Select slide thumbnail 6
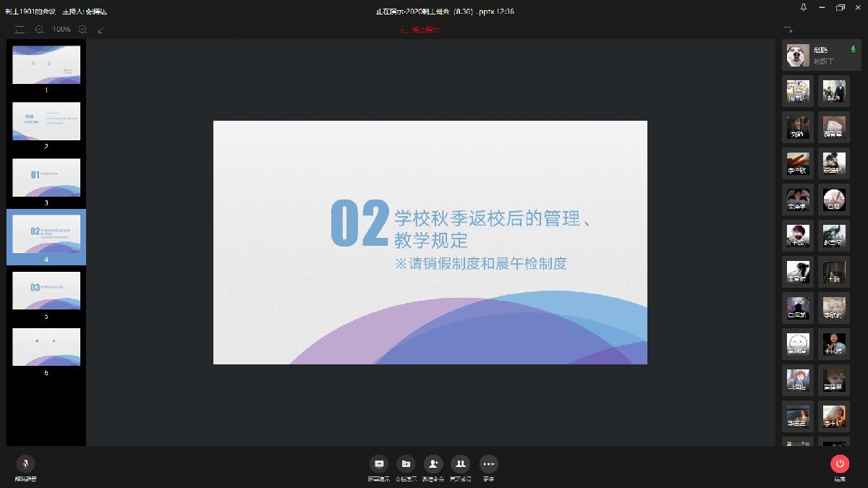 click(46, 347)
